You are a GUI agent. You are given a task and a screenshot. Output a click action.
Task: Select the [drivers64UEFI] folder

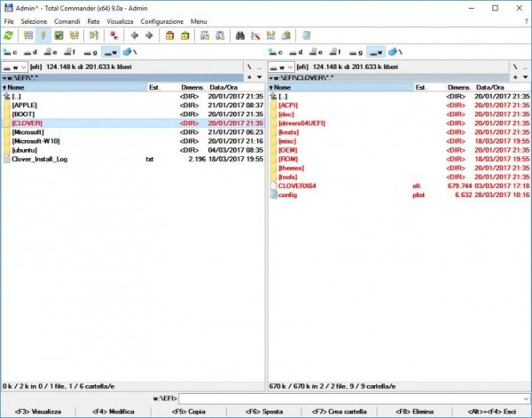tap(399, 123)
